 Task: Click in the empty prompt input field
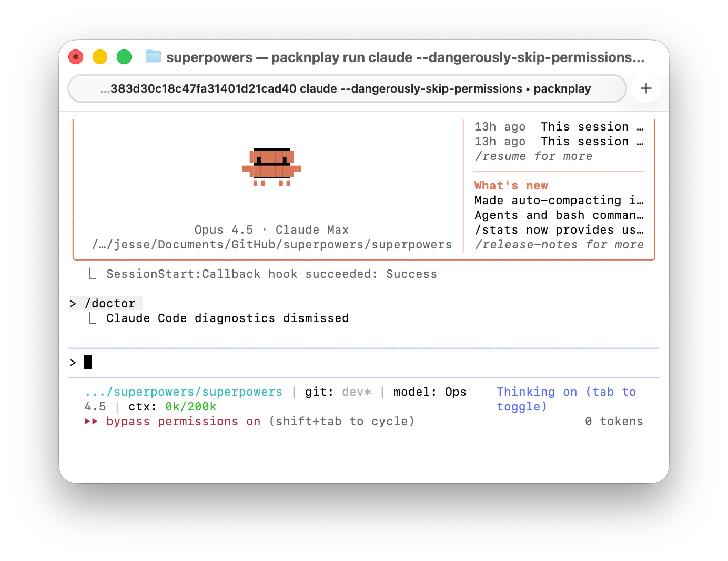coord(368,363)
